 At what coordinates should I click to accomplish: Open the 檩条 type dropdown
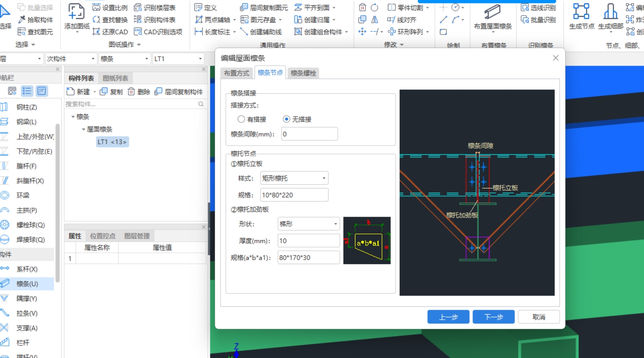[x=125, y=59]
